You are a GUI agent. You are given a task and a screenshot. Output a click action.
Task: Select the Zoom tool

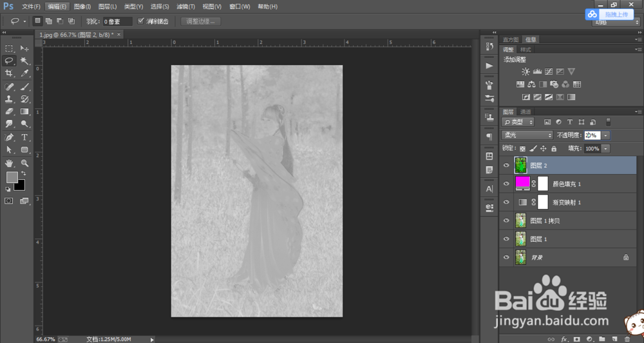coord(24,163)
